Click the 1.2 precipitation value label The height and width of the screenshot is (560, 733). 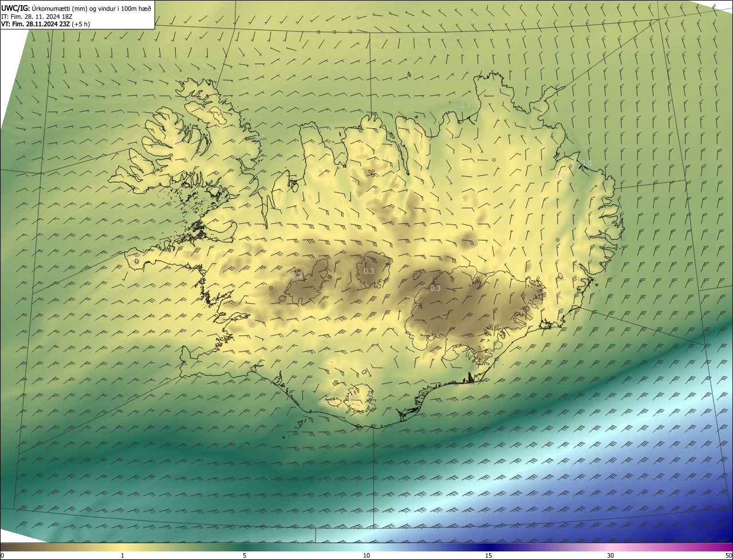tap(261, 22)
